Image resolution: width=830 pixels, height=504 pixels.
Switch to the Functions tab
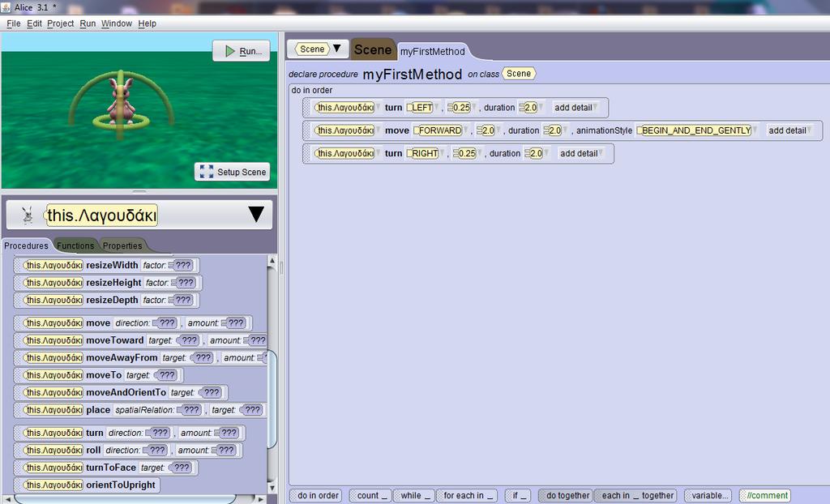pos(75,246)
